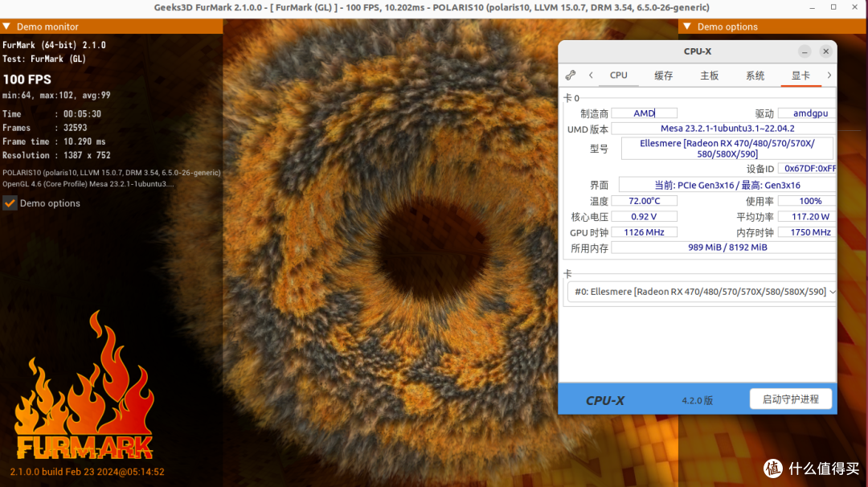Viewport: 868px width, 487px height.
Task: Click the Time 00:05:30 row
Action: [x=52, y=114]
